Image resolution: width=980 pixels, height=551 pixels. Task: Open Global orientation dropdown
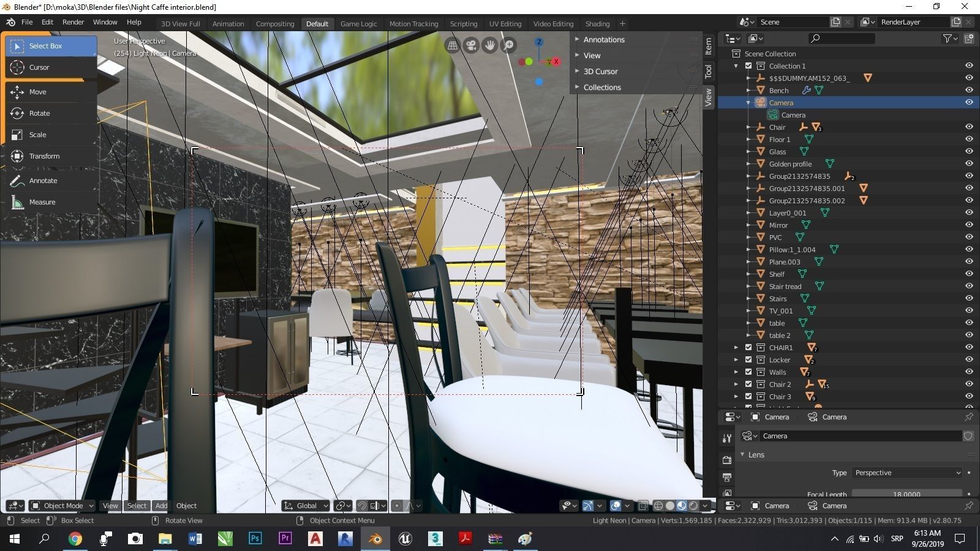pyautogui.click(x=306, y=506)
